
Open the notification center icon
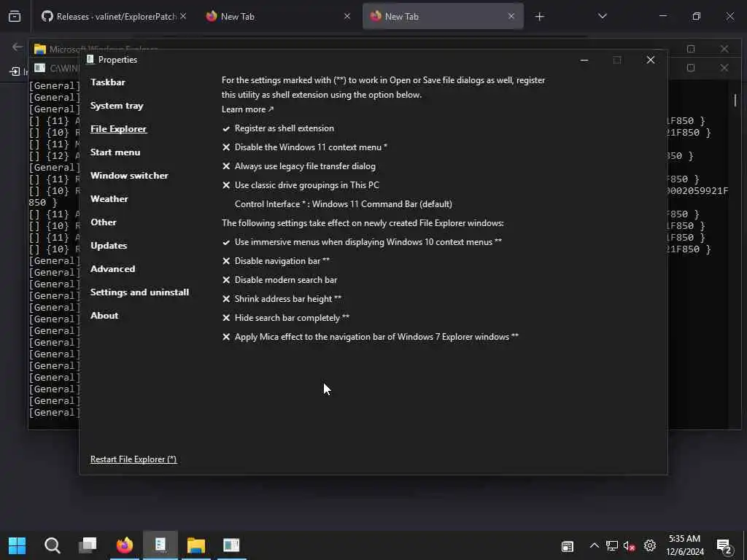tap(724, 545)
